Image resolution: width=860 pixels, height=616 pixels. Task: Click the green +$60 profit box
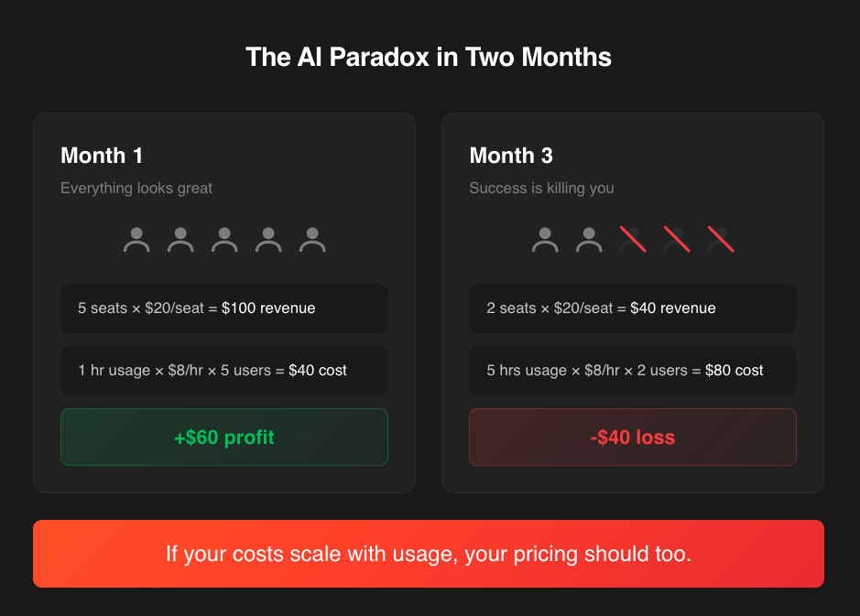click(224, 438)
